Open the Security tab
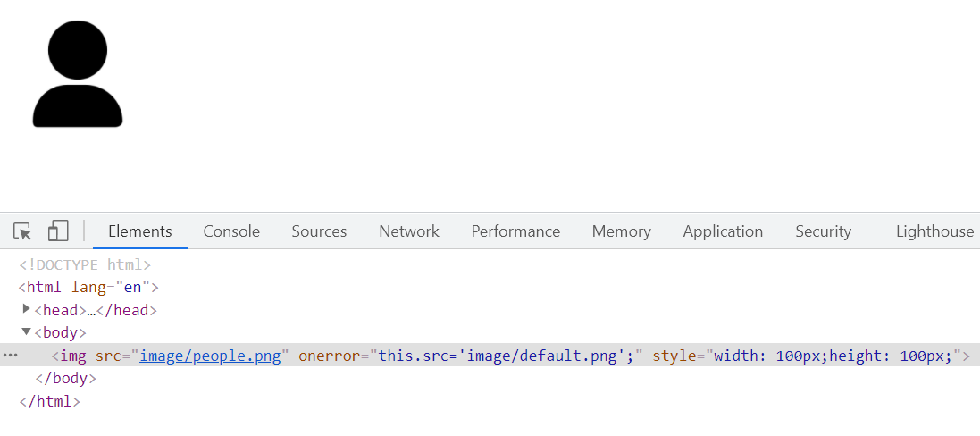The height and width of the screenshot is (436, 980). pos(823,231)
